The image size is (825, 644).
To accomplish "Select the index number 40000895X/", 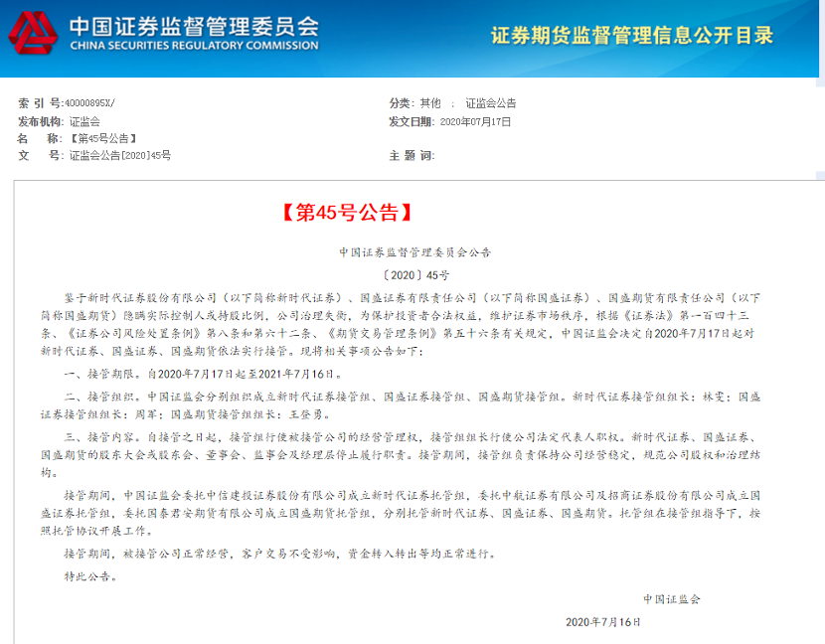I will (93, 103).
